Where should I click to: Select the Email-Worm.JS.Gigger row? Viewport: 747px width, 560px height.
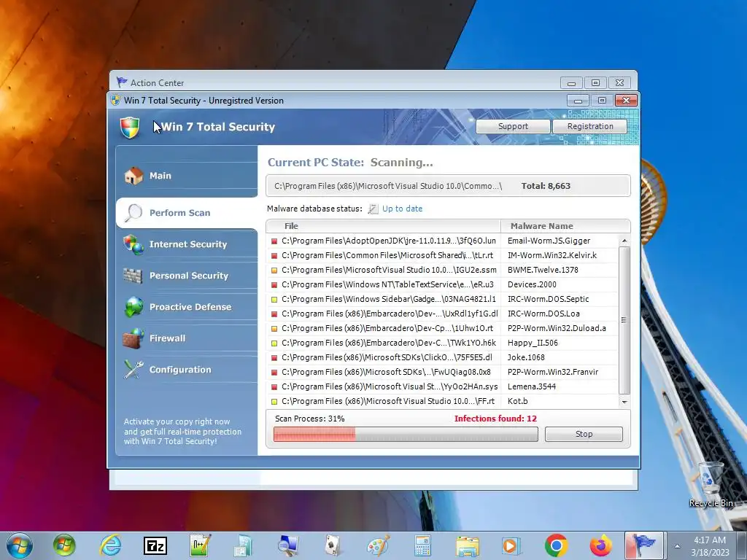442,241
